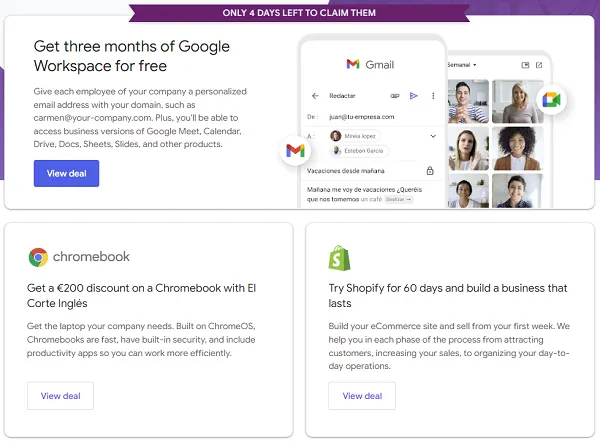Click the open-in-new-window icon in Meet mockup

(539, 65)
